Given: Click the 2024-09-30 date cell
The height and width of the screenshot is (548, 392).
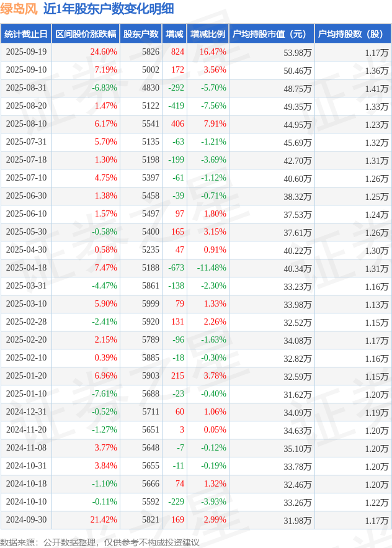Looking at the screenshot, I should 26,519.
